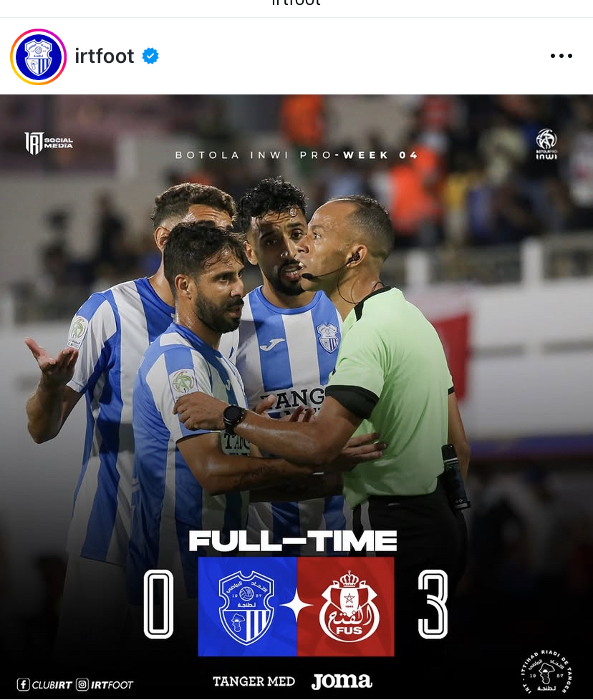The width and height of the screenshot is (593, 700).
Task: Tap the away score 3
Action: pos(433,605)
